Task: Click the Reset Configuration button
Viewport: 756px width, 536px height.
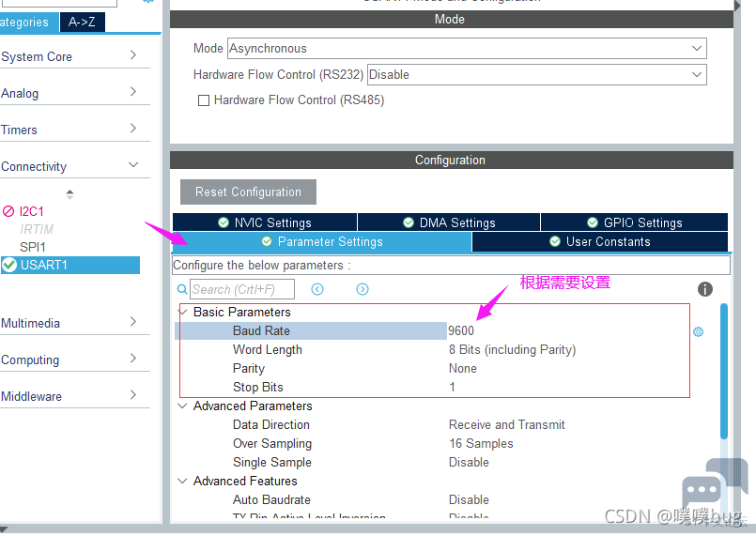Action: coord(248,191)
